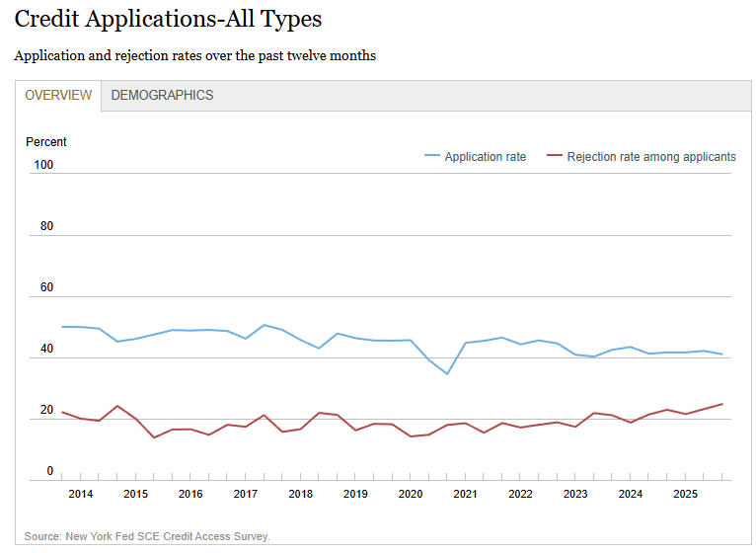Click the 100 value on the y-axis
Image resolution: width=756 pixels, height=553 pixels.
tap(43, 165)
